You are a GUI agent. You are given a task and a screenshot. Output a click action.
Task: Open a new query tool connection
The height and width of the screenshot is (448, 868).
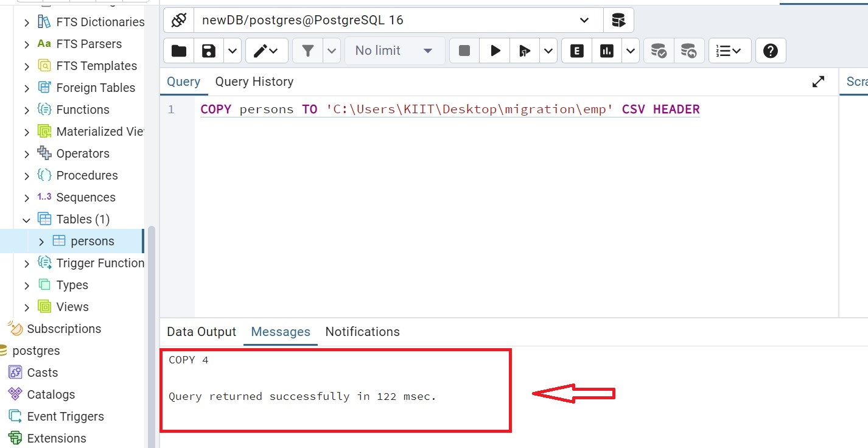point(618,20)
